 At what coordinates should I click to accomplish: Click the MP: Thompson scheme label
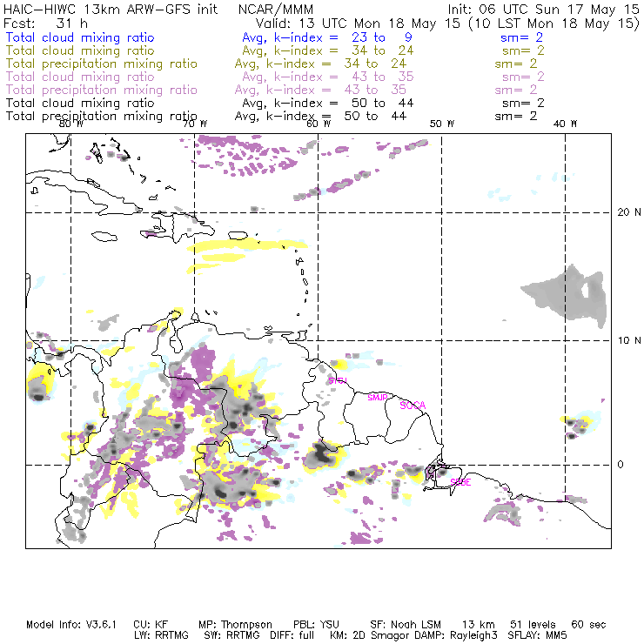click(235, 625)
